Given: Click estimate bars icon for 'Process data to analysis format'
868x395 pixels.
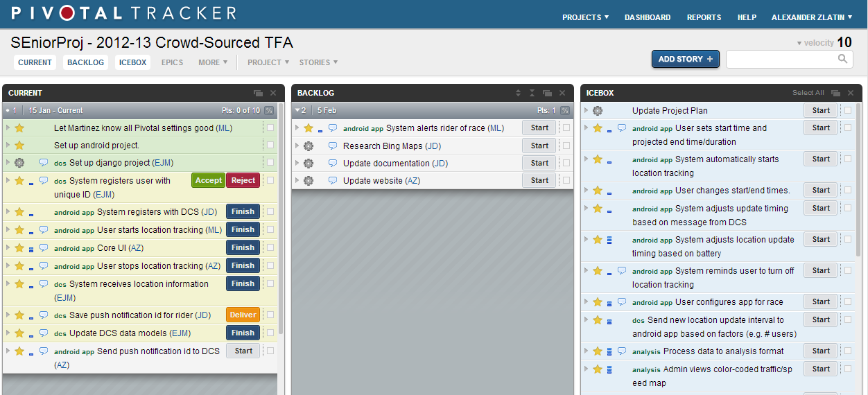Looking at the screenshot, I should (609, 351).
